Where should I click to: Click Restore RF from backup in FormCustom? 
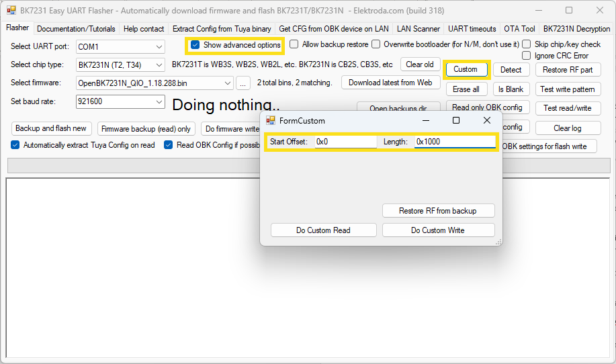click(x=438, y=210)
